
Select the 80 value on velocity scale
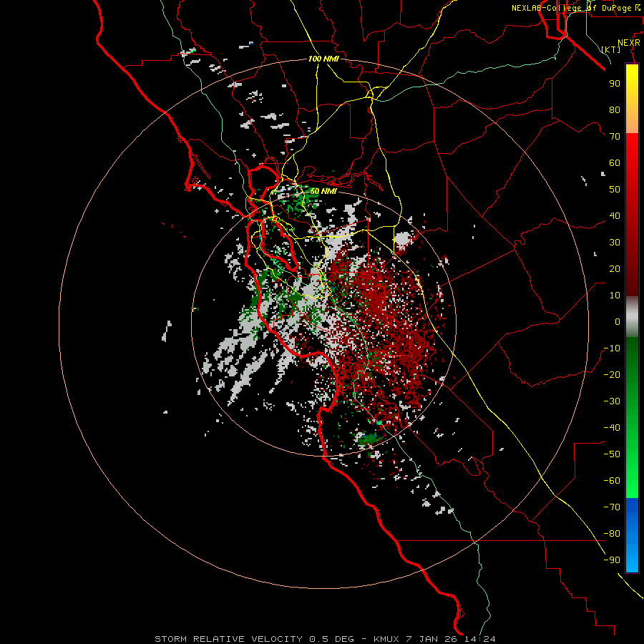(x=615, y=110)
